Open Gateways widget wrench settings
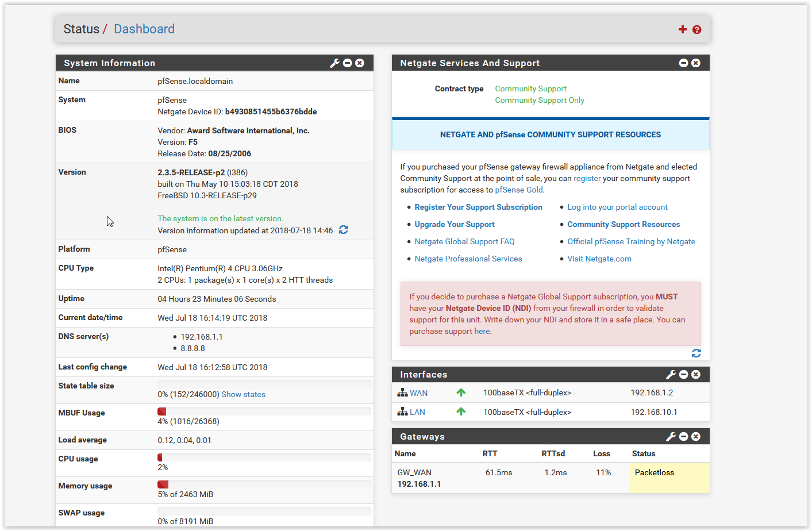Viewport: 812px width, 531px height. pyautogui.click(x=671, y=437)
